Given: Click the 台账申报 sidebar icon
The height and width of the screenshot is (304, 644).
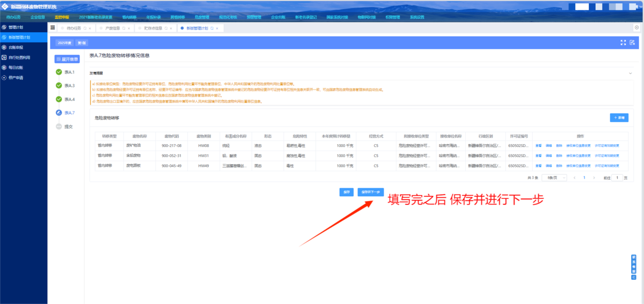Looking at the screenshot, I should coord(4,47).
